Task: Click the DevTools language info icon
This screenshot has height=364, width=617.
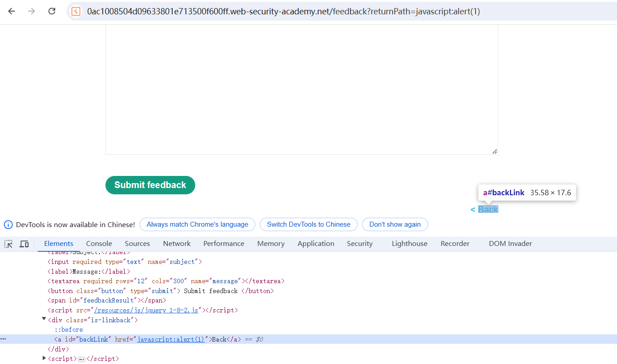Action: [8, 224]
